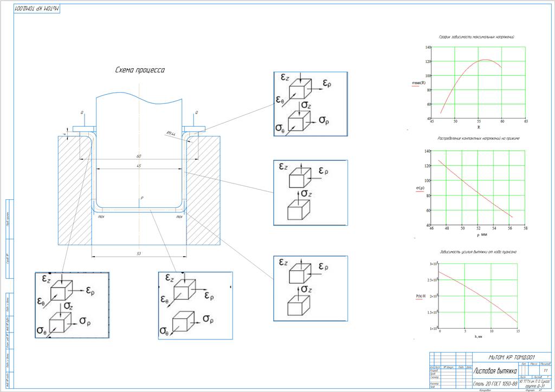Click the maximum stress curve plot
The height and width of the screenshot is (392, 555).
click(479, 83)
